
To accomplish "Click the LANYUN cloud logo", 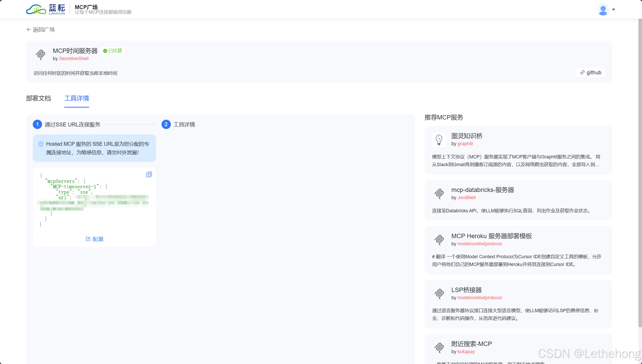I will [x=45, y=9].
